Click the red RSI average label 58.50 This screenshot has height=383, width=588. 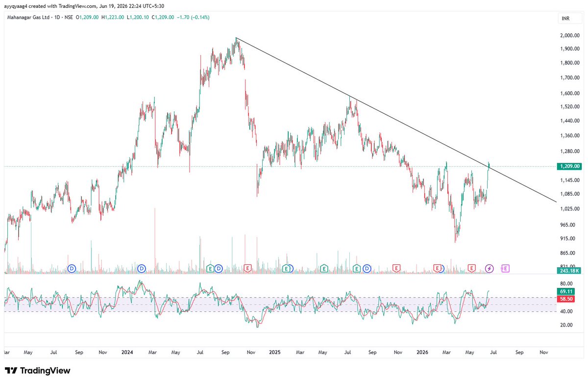565,299
